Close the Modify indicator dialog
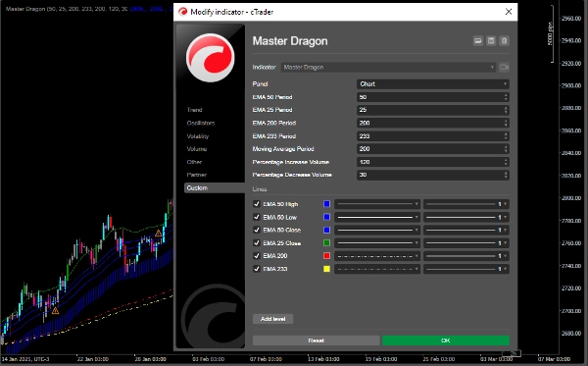The width and height of the screenshot is (588, 366). pos(509,12)
